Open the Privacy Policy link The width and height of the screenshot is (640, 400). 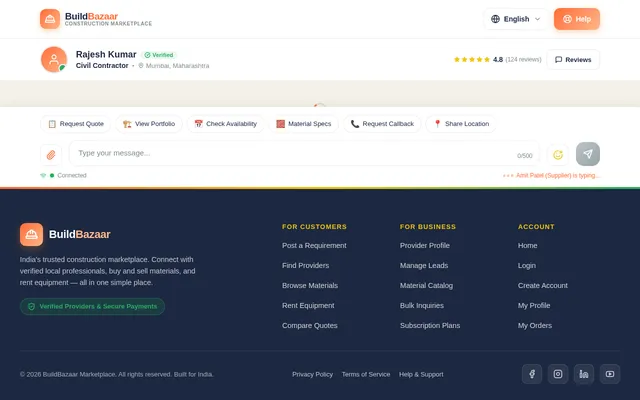pyautogui.click(x=312, y=374)
